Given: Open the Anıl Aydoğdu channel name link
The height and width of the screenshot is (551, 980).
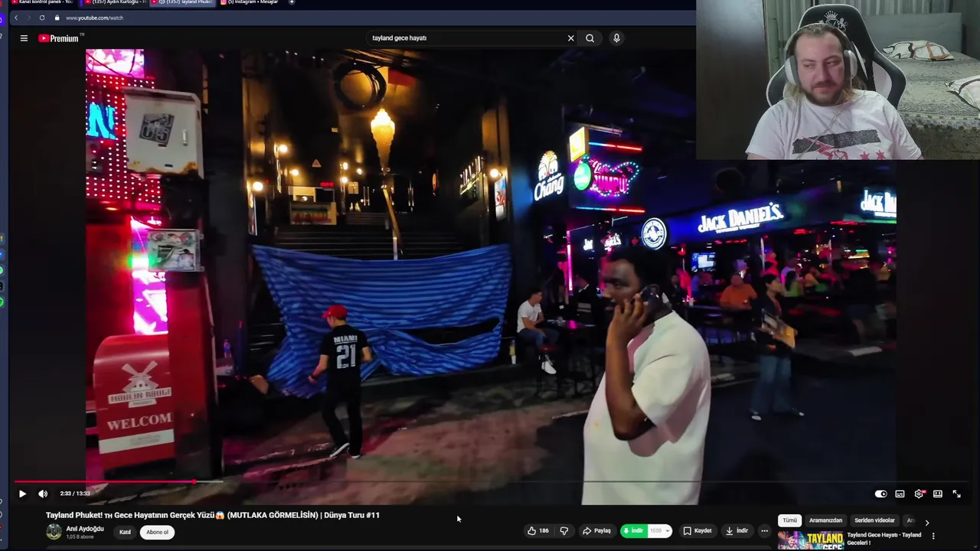Looking at the screenshot, I should 85,529.
